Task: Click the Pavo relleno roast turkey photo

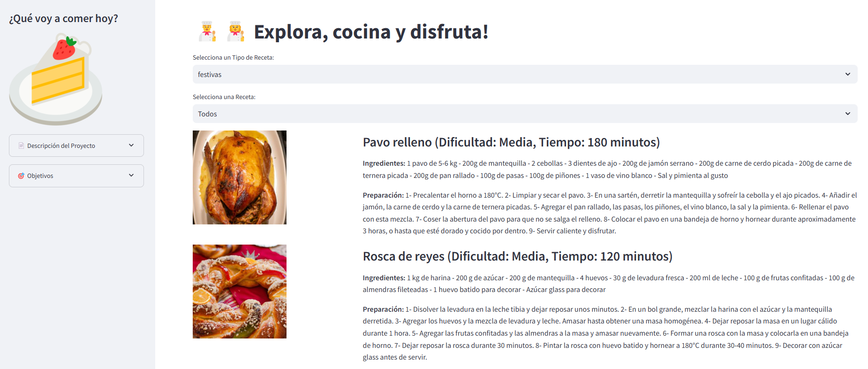Action: 240,177
